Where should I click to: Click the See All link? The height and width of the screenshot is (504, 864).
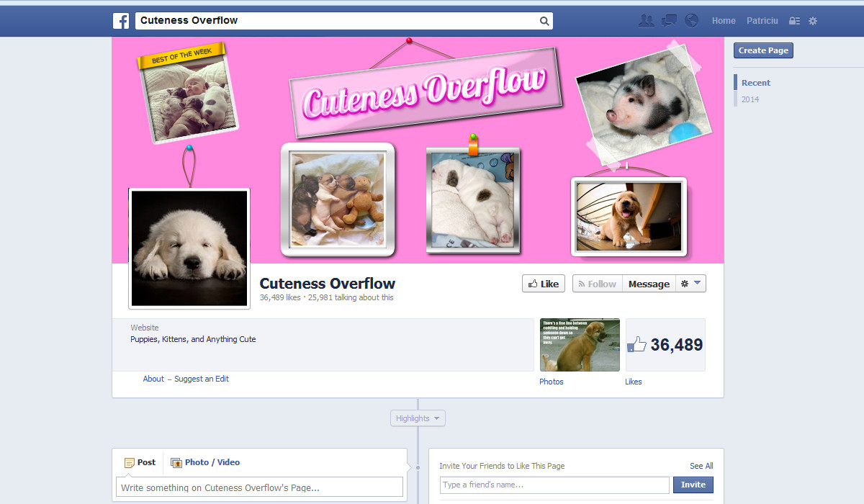click(x=701, y=466)
